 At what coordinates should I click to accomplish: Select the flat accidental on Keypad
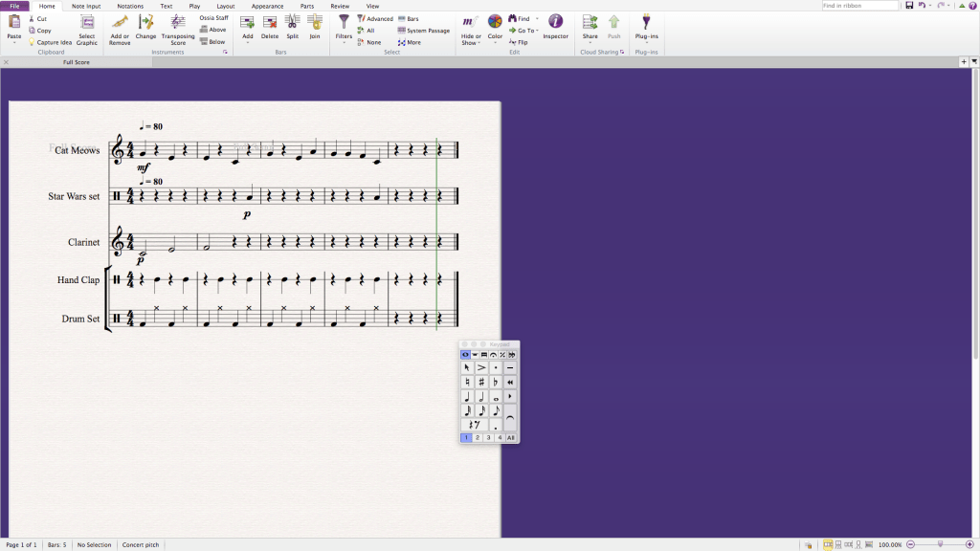click(496, 382)
